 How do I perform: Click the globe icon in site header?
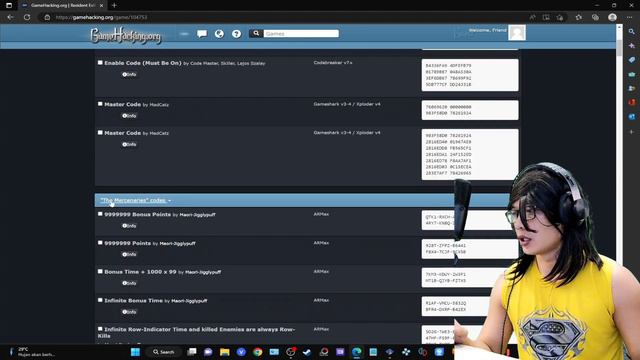pos(219,34)
